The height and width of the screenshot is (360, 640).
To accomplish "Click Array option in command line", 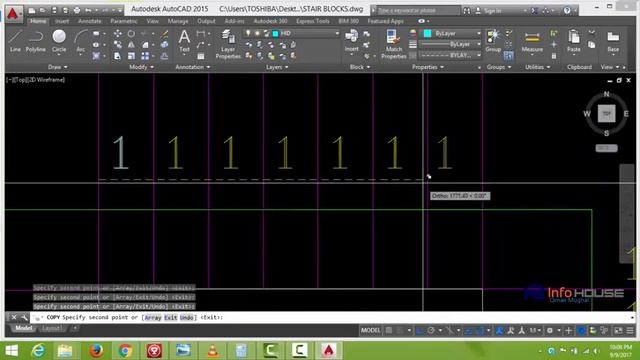I will tap(153, 318).
